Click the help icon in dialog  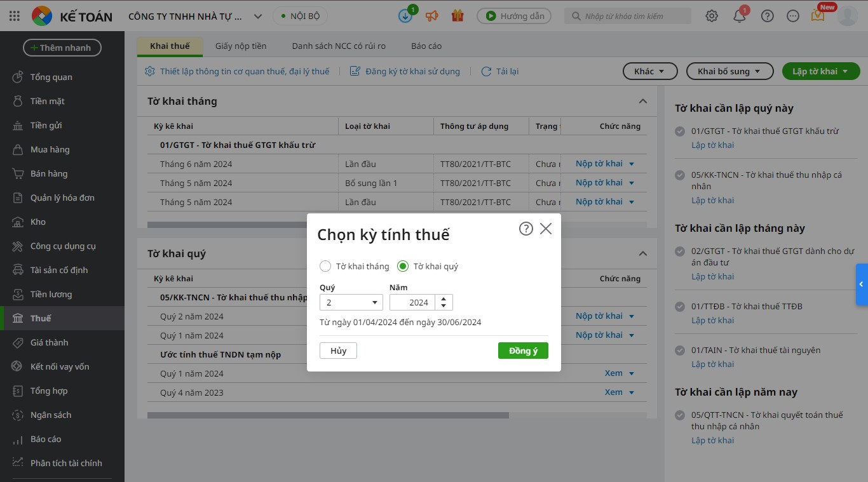[526, 229]
